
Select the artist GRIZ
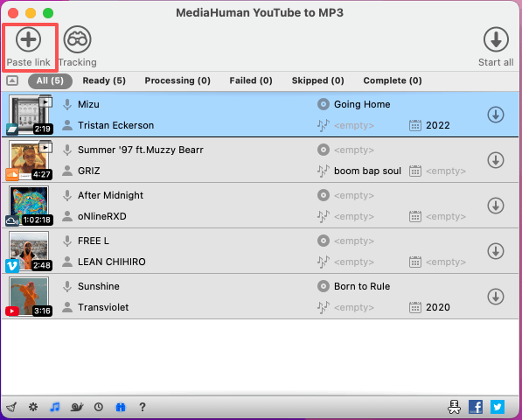[x=89, y=171]
